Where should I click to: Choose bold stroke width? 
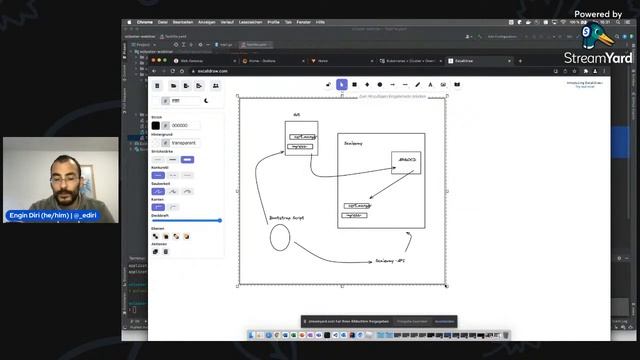click(173, 160)
